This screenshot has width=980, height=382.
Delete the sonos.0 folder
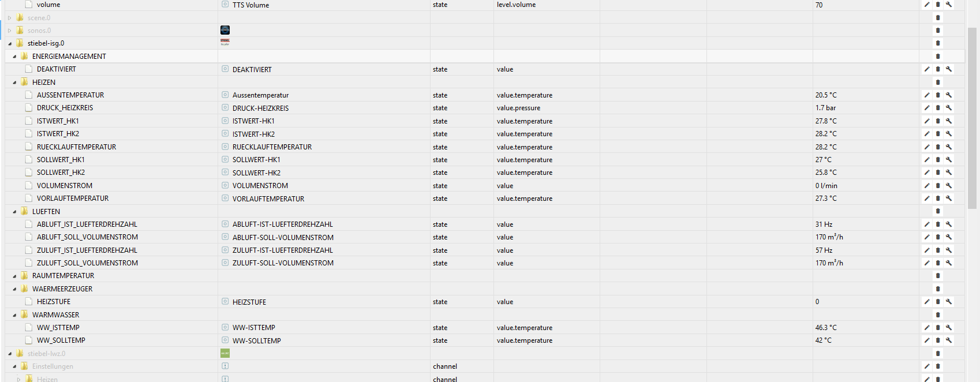click(938, 31)
